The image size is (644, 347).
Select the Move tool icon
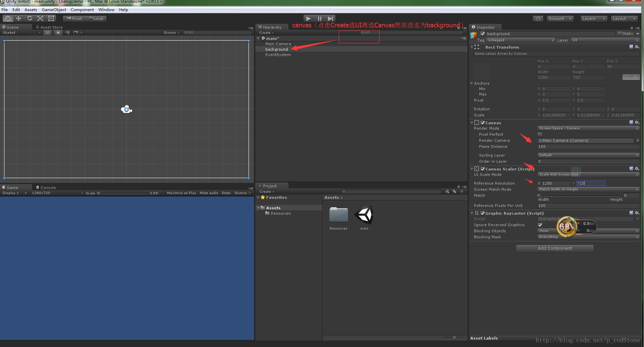19,19
